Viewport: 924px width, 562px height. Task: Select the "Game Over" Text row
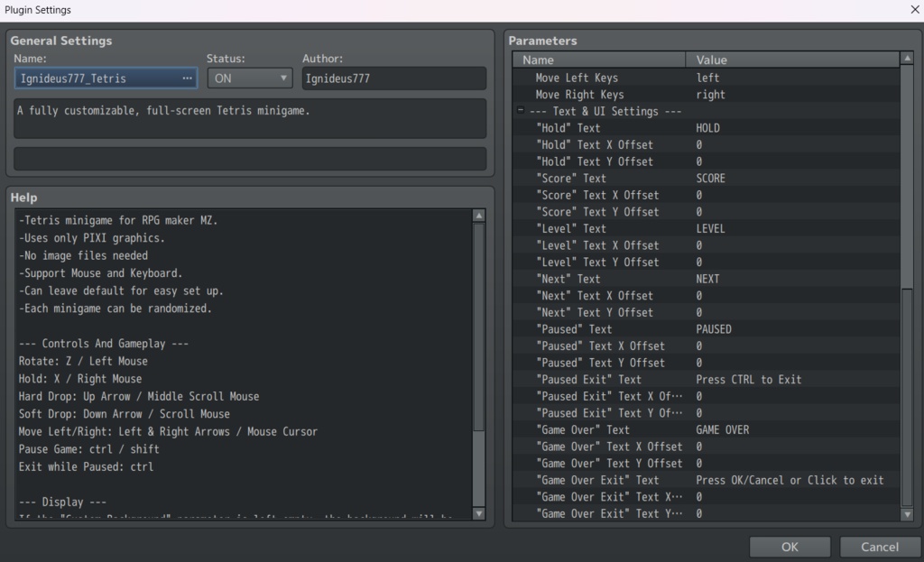(x=706, y=430)
